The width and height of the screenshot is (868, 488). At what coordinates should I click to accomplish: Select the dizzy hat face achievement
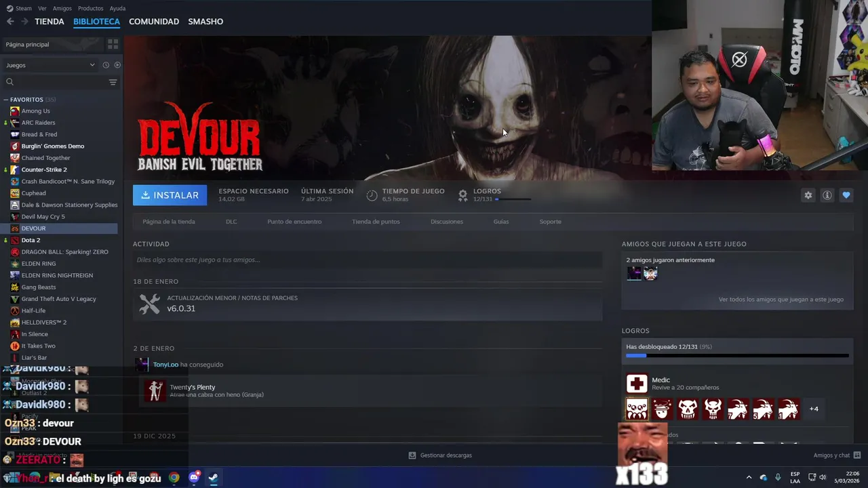663,409
